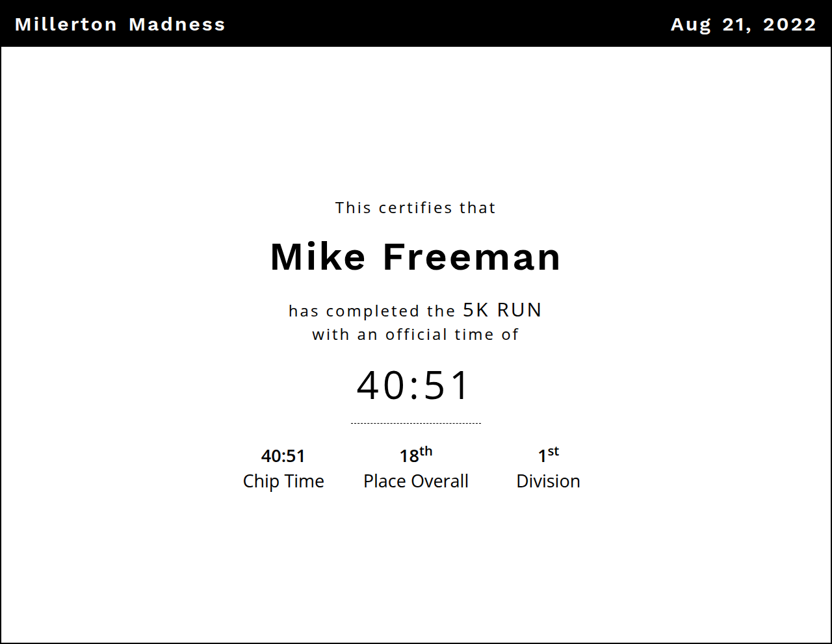Screen dimensions: 832x644
Task: Click the year 2022 in the header
Action: (x=789, y=25)
